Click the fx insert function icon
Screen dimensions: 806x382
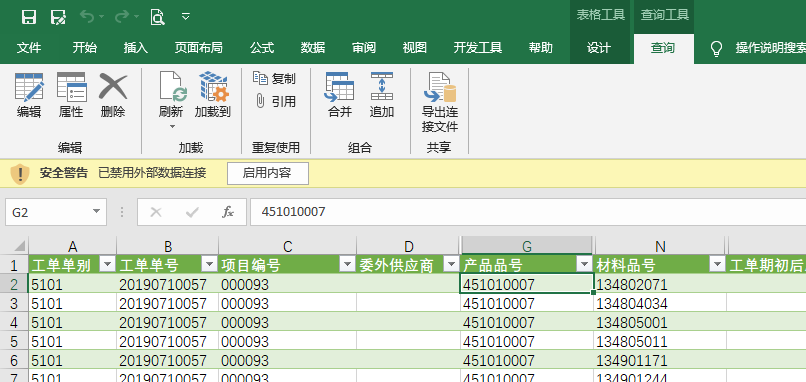[x=228, y=212]
